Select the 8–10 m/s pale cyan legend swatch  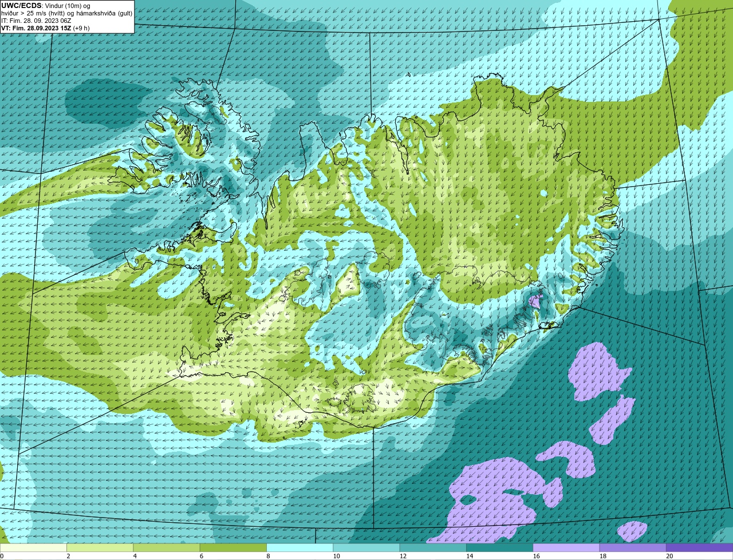point(300,547)
